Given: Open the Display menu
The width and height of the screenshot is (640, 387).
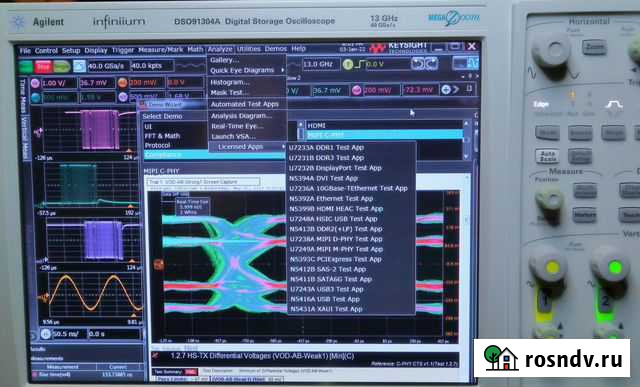Looking at the screenshot, I should [96, 51].
